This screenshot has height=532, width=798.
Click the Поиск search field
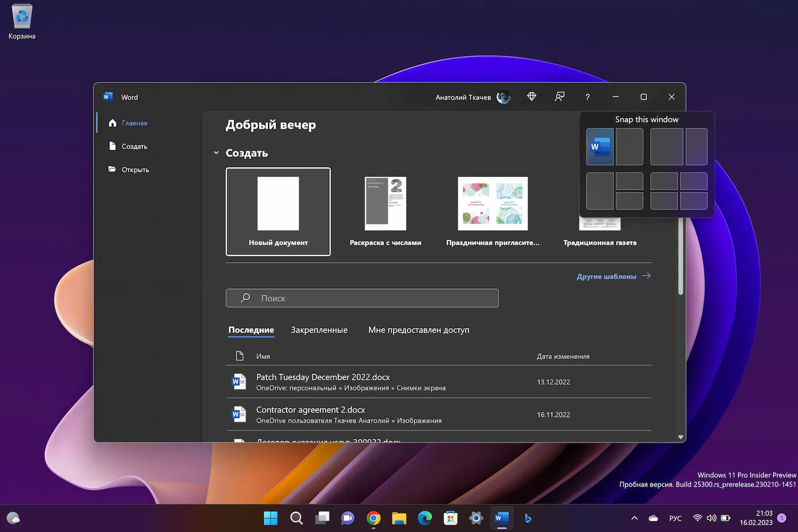(362, 298)
